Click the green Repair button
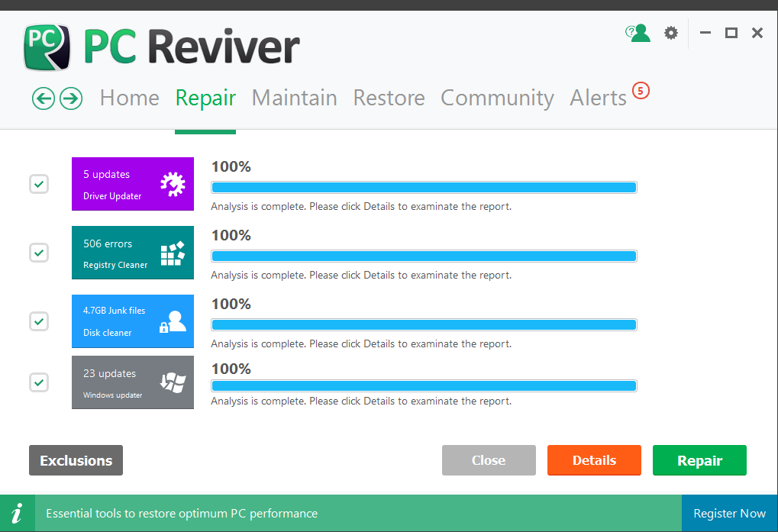Viewport: 778px width, 532px height. coord(699,460)
